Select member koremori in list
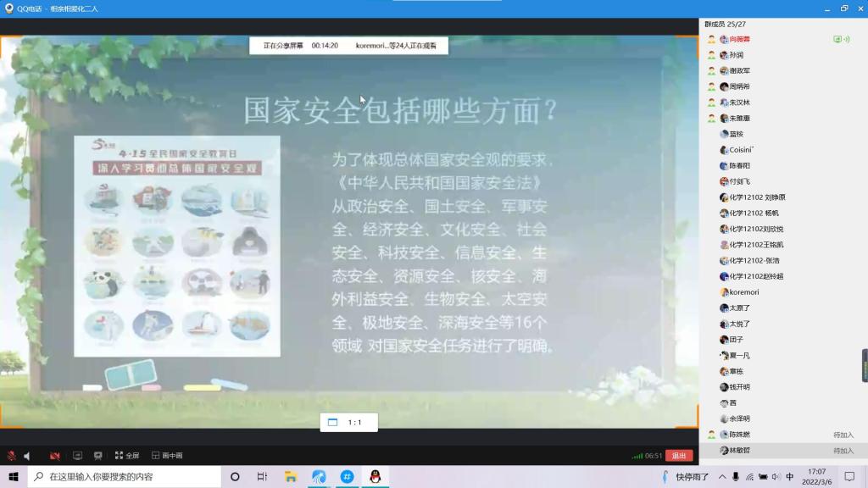 click(x=744, y=292)
